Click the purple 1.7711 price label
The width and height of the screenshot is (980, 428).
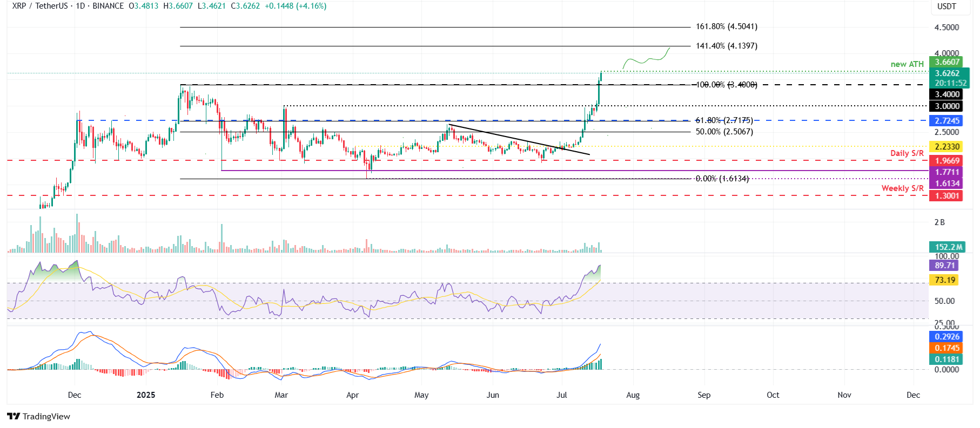[x=947, y=172]
